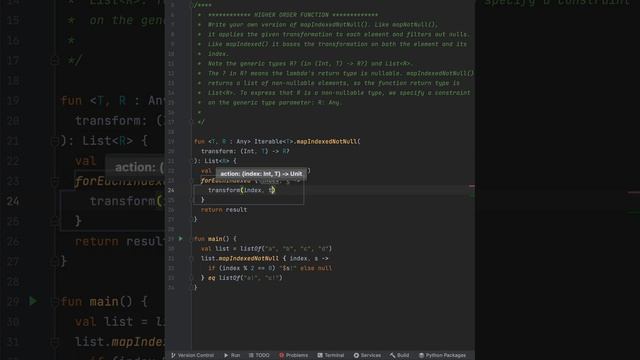Collapse the fun main() block in the gutter
Screen dimensions: 640x360
191,239
